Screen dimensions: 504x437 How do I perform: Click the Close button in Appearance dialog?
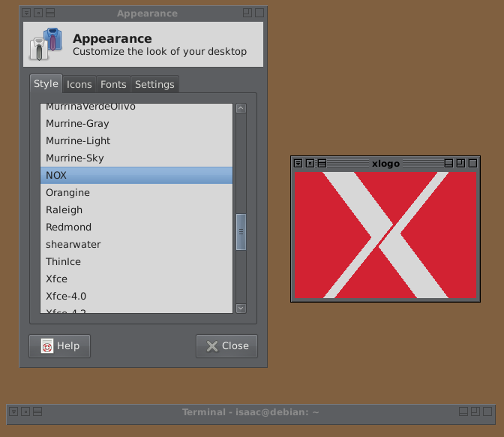[x=227, y=346]
